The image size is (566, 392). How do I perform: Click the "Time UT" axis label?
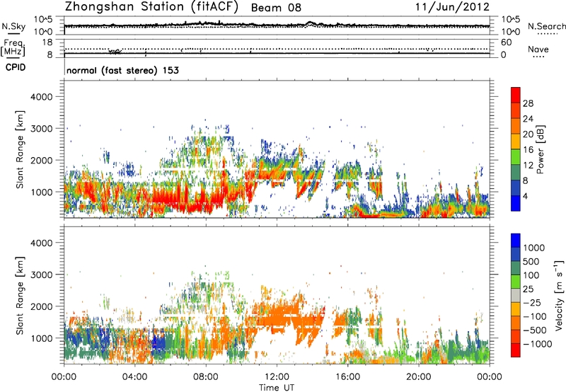tap(277, 388)
